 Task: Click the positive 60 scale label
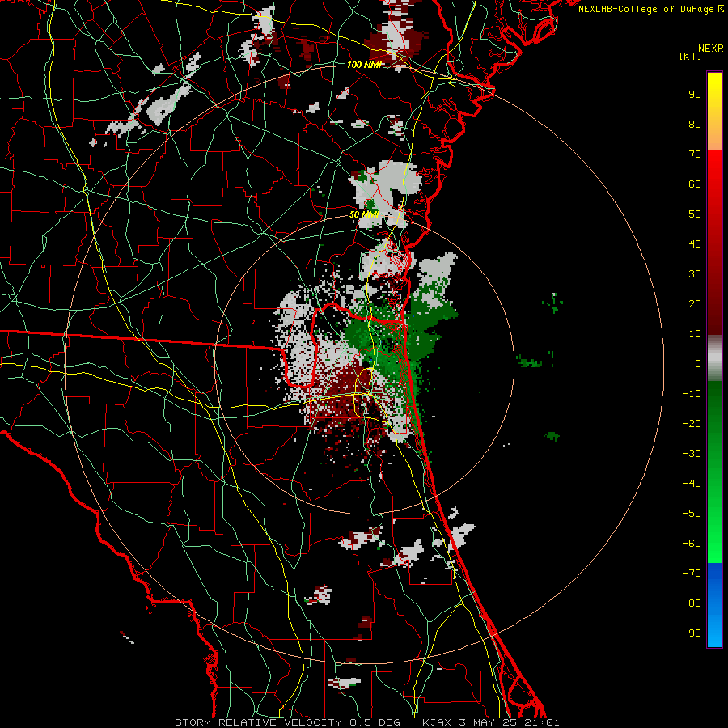(x=695, y=184)
